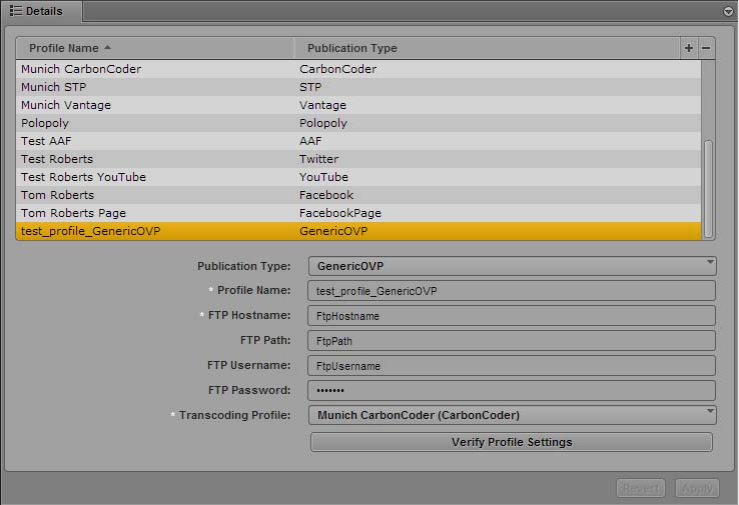Open the Publication Type dropdown
The image size is (739, 505).
512,266
